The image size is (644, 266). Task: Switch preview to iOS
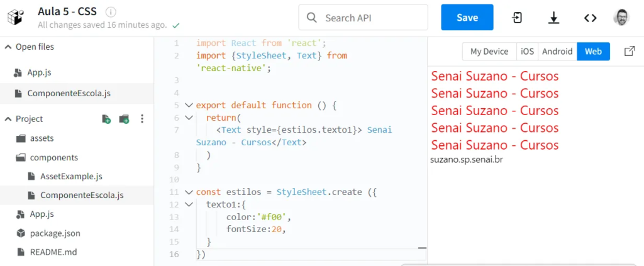click(x=528, y=52)
